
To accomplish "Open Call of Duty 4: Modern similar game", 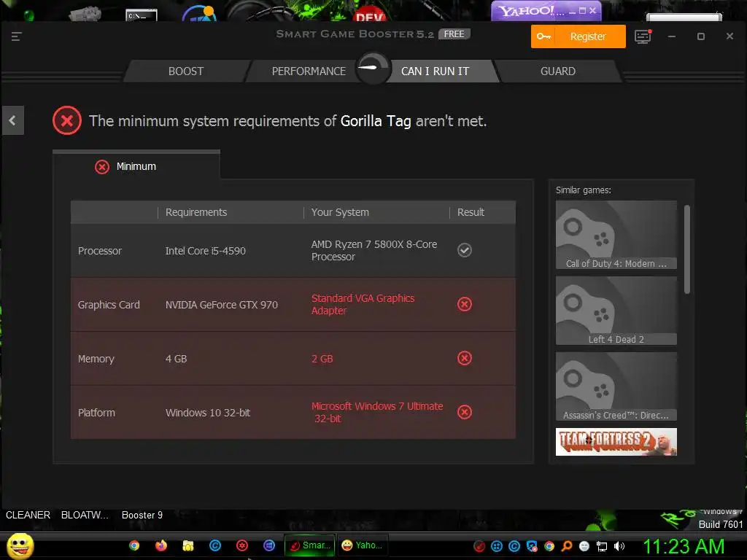I will (x=616, y=235).
